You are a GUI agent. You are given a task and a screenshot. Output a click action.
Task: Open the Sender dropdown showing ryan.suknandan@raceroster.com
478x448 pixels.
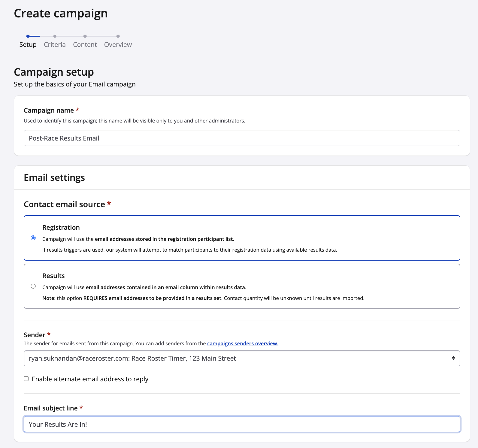[x=237, y=358]
